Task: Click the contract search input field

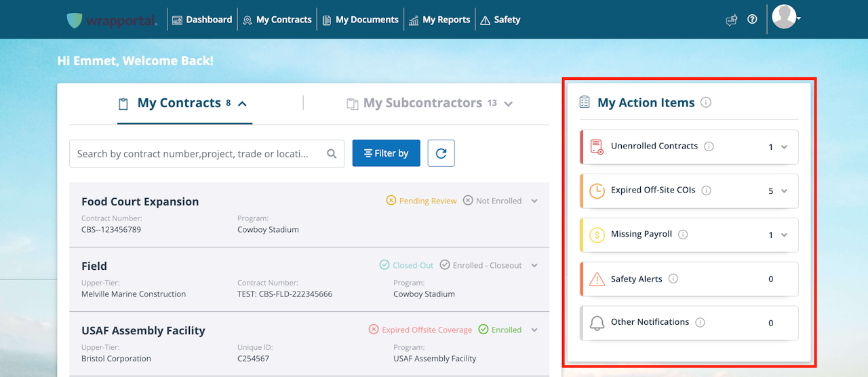Action: click(x=197, y=154)
